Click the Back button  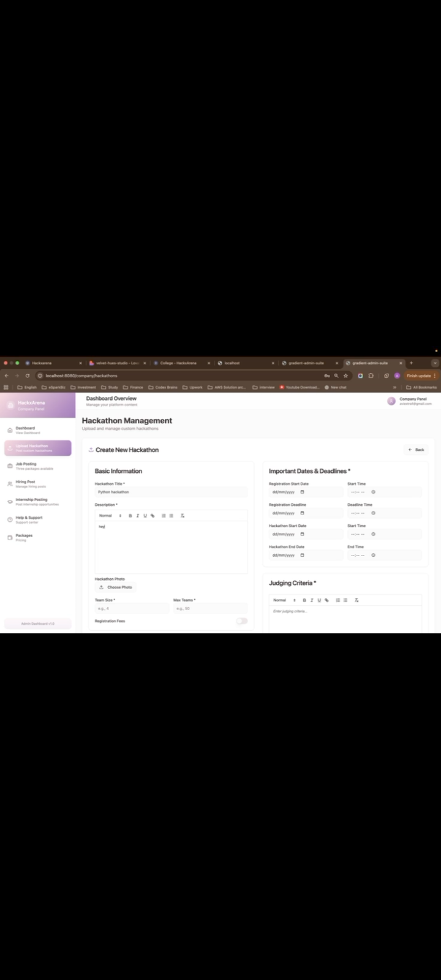coord(417,450)
